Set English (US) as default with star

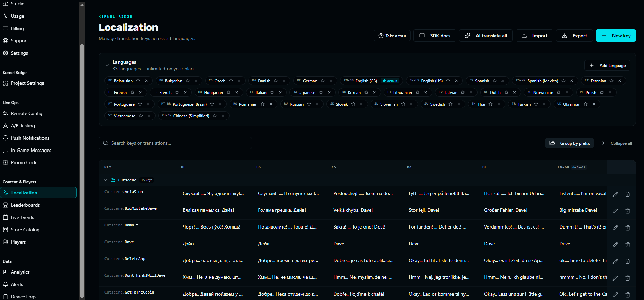tap(448, 81)
